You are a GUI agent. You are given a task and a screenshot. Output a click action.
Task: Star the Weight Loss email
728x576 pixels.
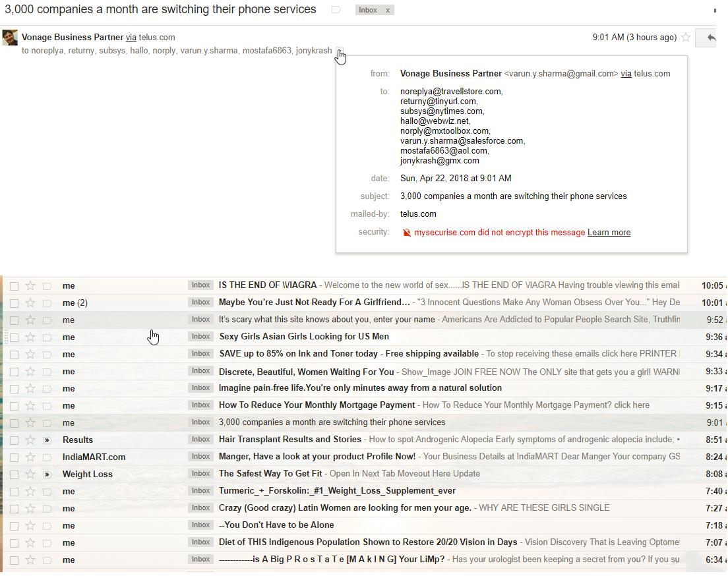[x=30, y=475]
